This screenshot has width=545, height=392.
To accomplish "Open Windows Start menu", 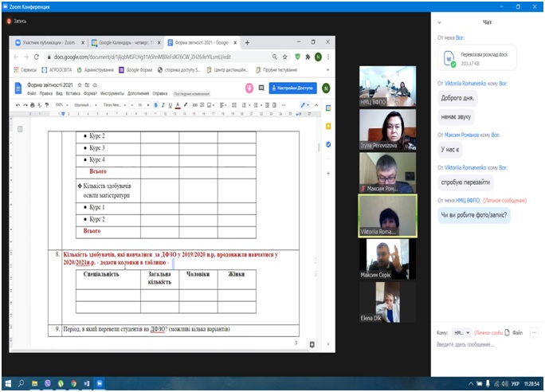I will click(x=7, y=383).
